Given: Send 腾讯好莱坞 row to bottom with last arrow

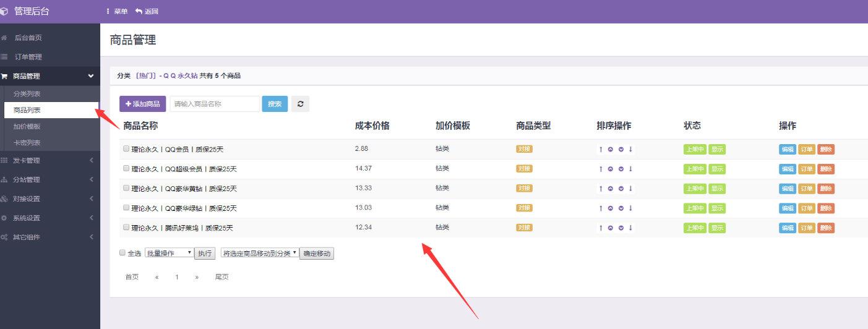Looking at the screenshot, I should coord(630,228).
